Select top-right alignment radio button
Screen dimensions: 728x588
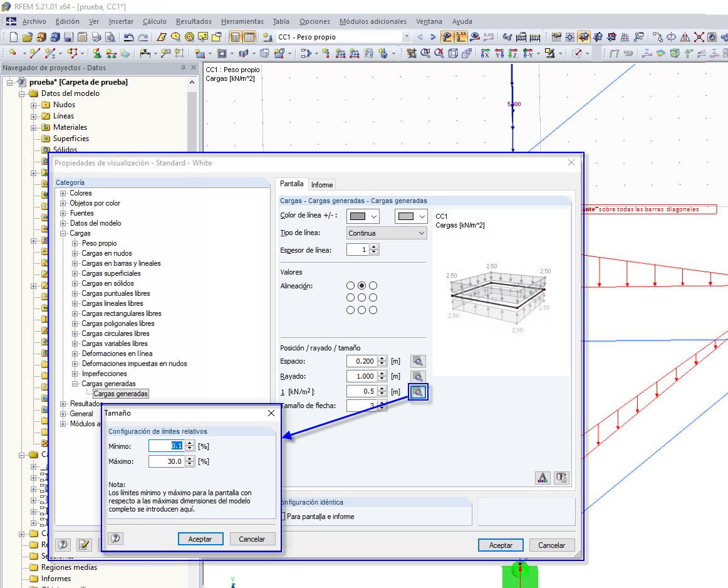click(x=373, y=286)
